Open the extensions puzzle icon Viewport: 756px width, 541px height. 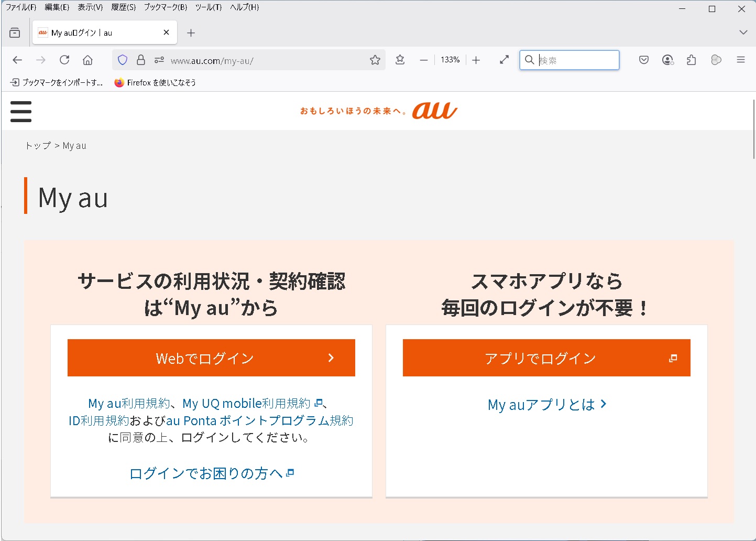(692, 60)
